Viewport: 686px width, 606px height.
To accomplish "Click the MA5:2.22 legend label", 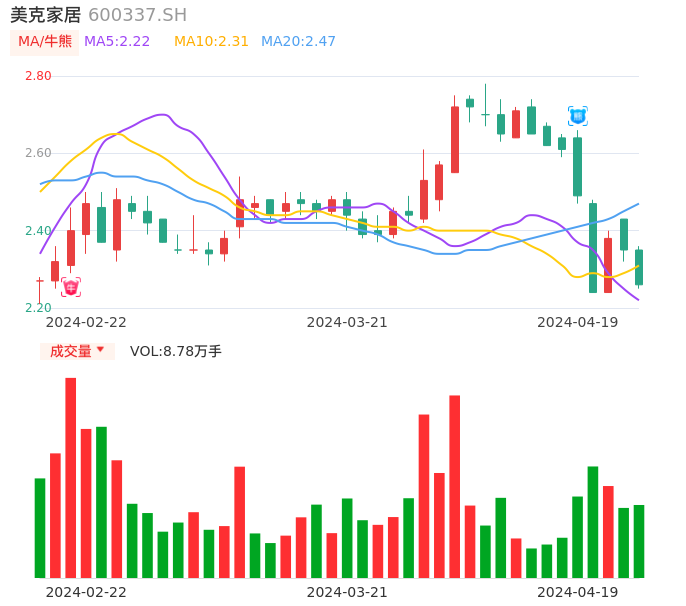I will [117, 42].
